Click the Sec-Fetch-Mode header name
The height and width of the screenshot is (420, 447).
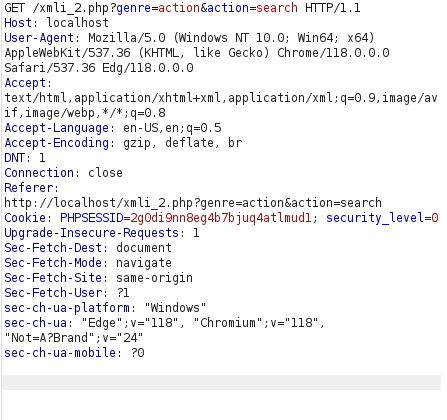click(x=53, y=263)
